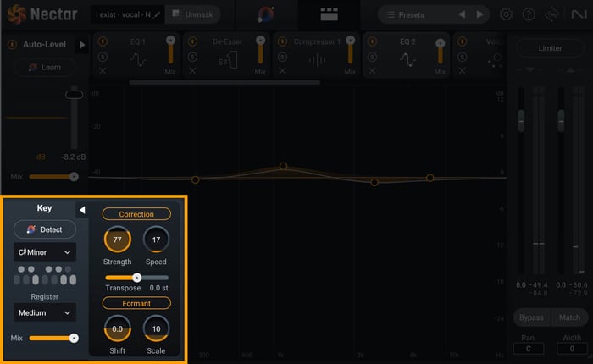Solo the EQ 1 module

point(103,57)
